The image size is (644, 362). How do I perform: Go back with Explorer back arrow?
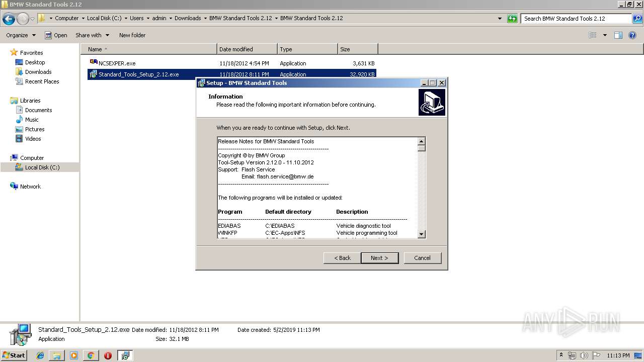[x=9, y=19]
